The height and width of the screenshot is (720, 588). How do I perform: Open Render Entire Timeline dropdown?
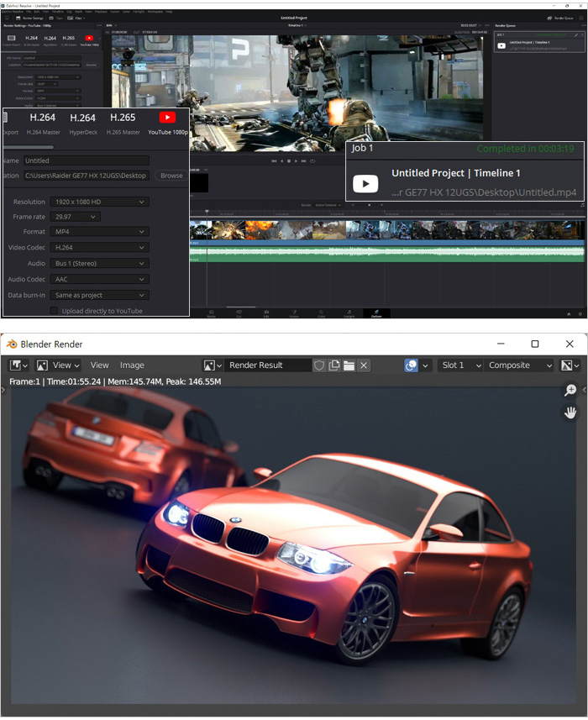328,205
